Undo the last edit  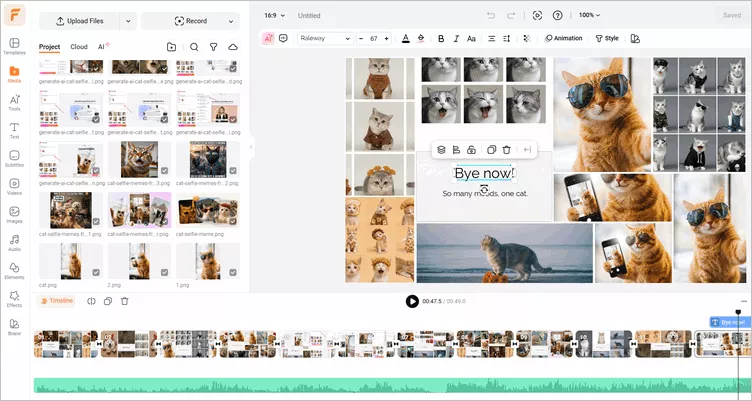(491, 15)
